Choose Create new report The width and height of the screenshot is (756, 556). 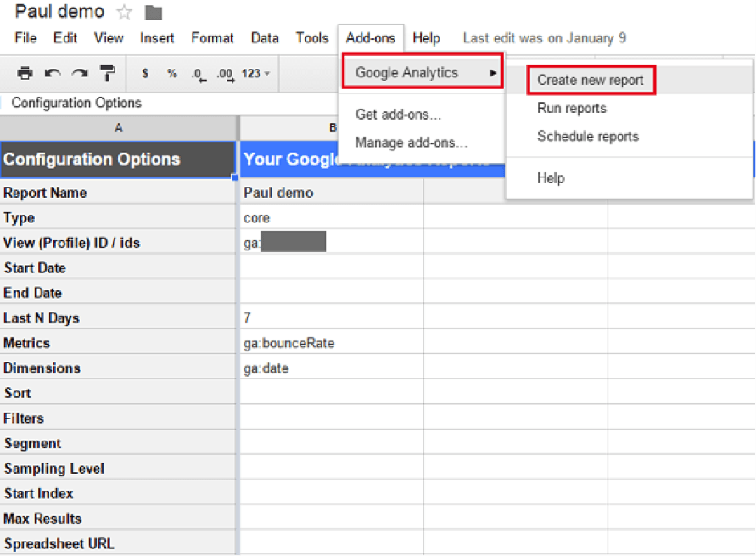click(591, 80)
